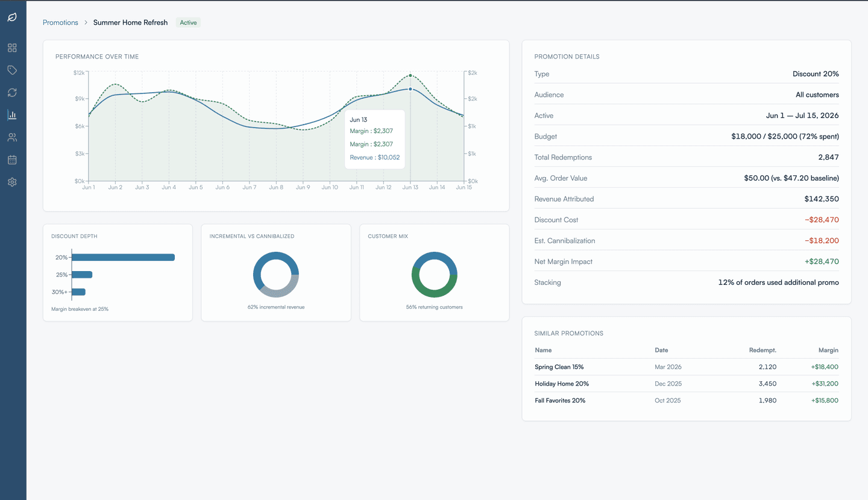Click the leaf logo at sidebar top

[12, 17]
